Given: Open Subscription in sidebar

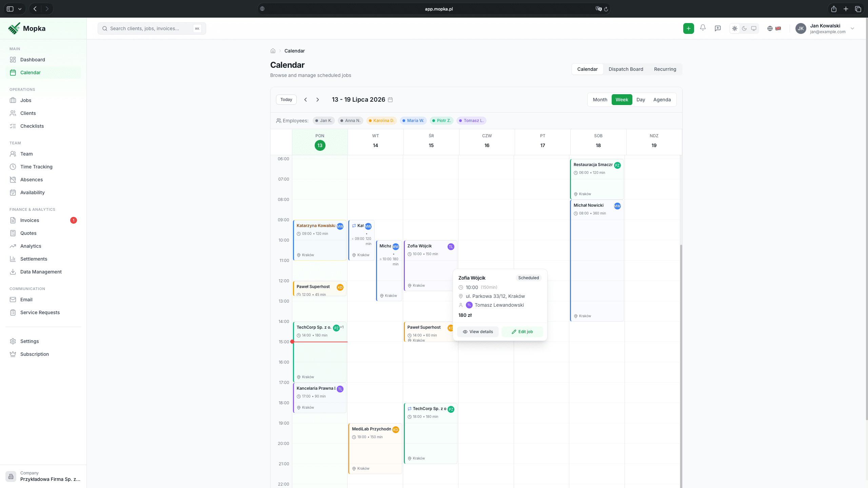Looking at the screenshot, I should pyautogui.click(x=43, y=354).
